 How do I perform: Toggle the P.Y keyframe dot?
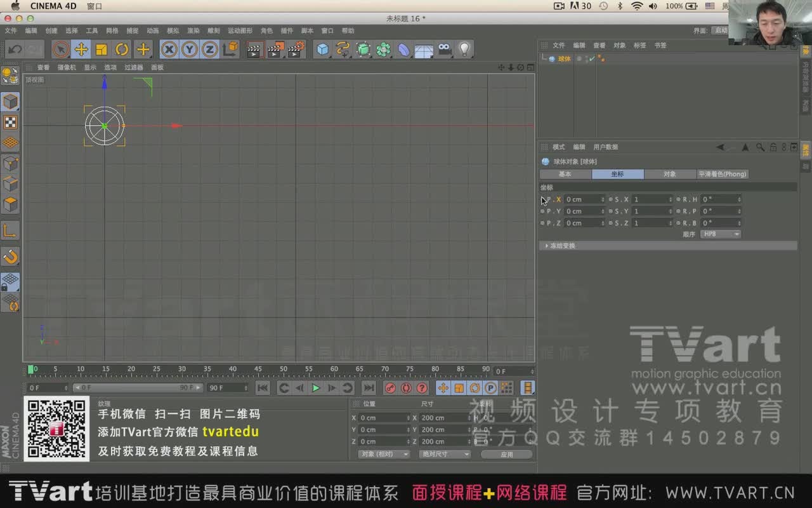[543, 211]
